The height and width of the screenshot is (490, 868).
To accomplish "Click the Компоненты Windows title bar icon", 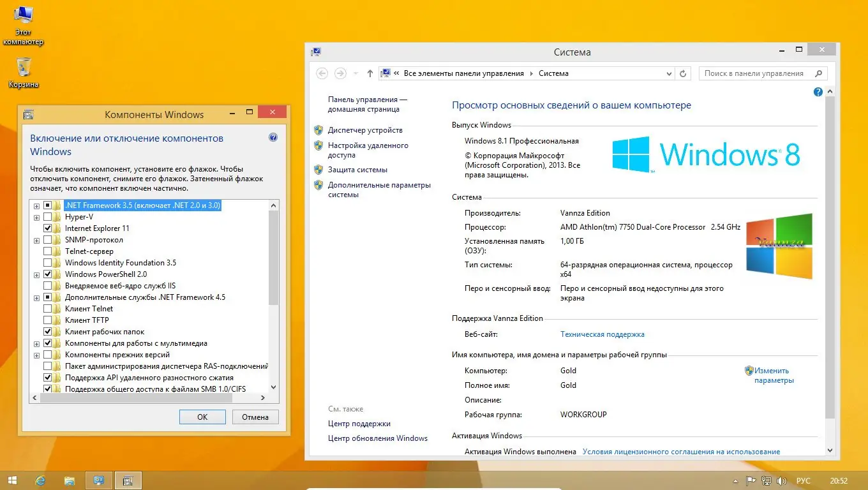I will [x=28, y=115].
